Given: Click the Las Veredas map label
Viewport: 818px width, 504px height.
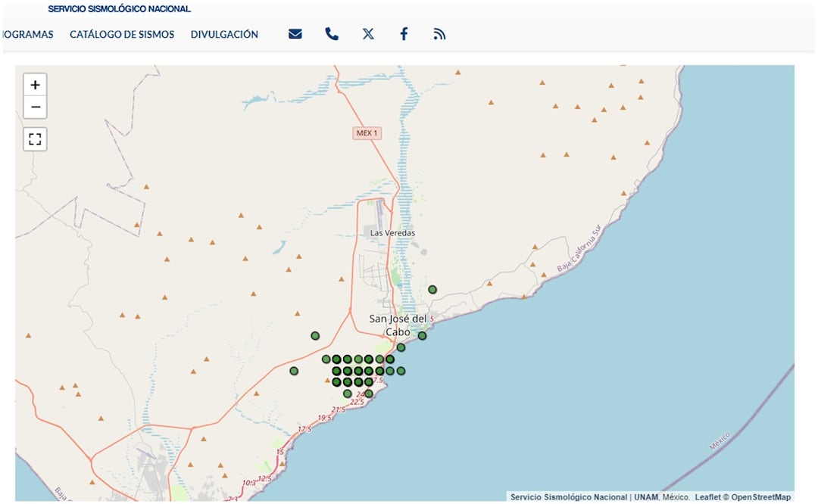Looking at the screenshot, I should point(392,233).
